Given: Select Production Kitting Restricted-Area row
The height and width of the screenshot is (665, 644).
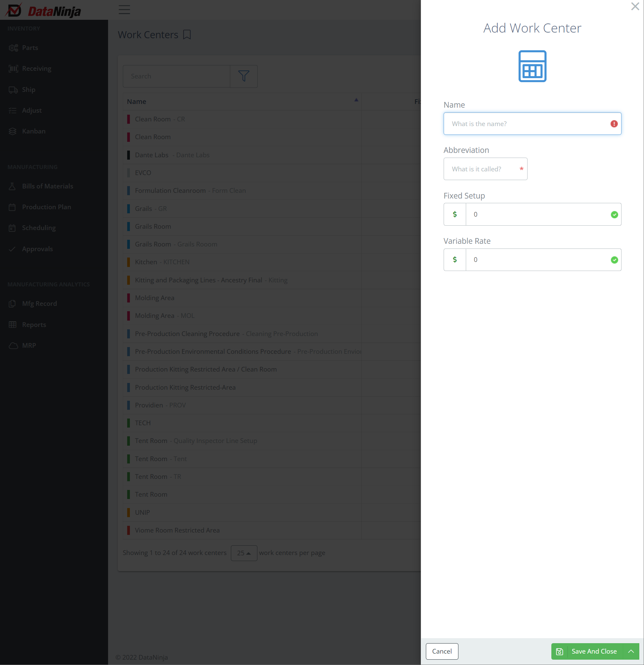Looking at the screenshot, I should pyautogui.click(x=271, y=387).
